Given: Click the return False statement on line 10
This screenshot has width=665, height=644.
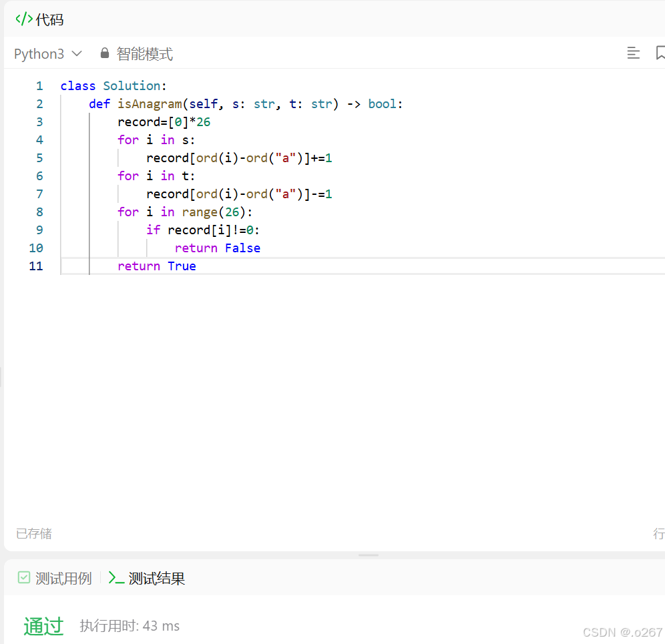Looking at the screenshot, I should click(x=218, y=248).
